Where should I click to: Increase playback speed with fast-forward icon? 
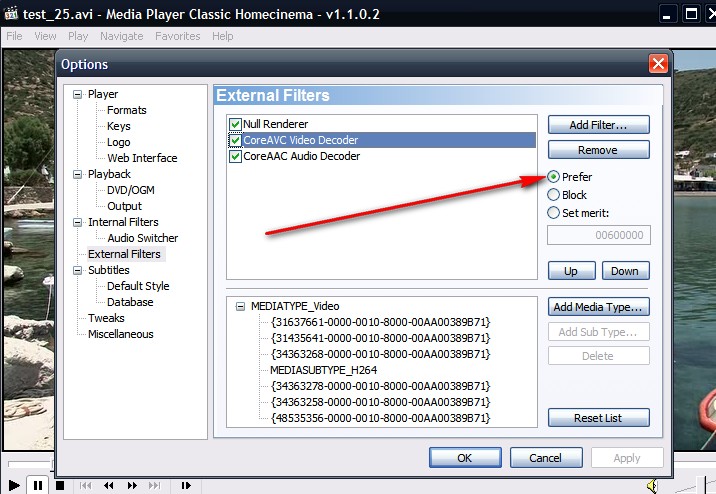(x=132, y=485)
